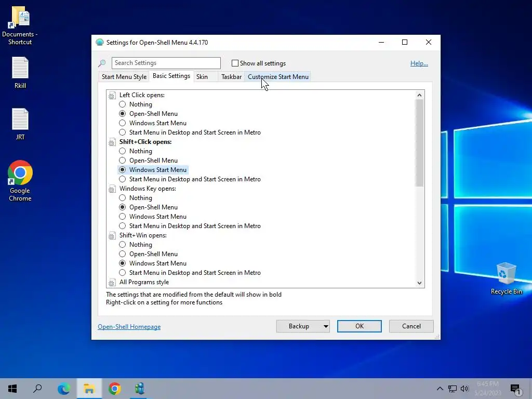Launch Chrome from the taskbar
This screenshot has height=399, width=532.
[x=115, y=389]
